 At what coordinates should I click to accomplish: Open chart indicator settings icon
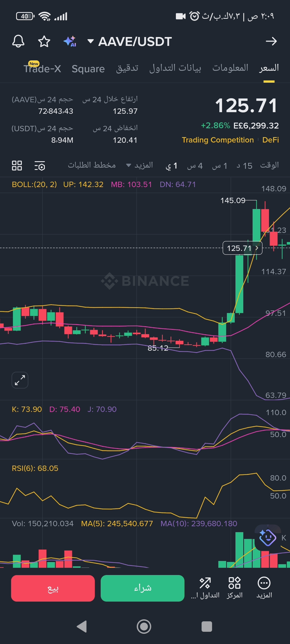pos(40,166)
